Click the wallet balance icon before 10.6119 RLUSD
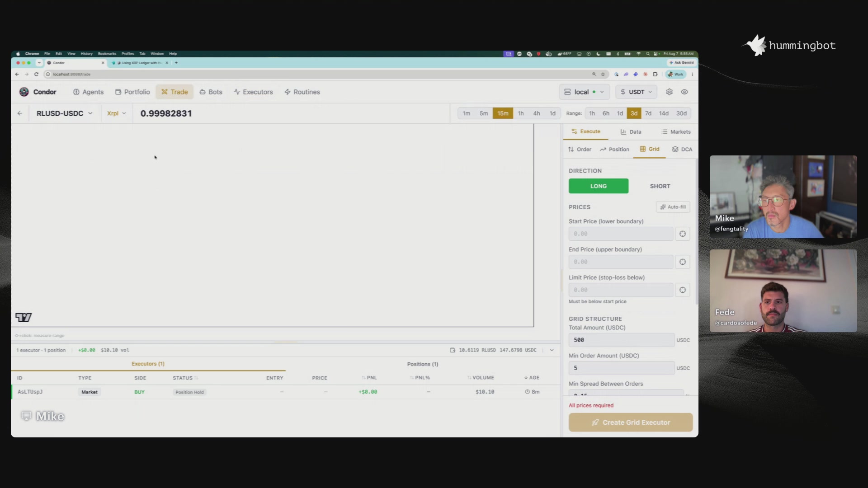Screen dimensions: 868x488 [x=453, y=350]
